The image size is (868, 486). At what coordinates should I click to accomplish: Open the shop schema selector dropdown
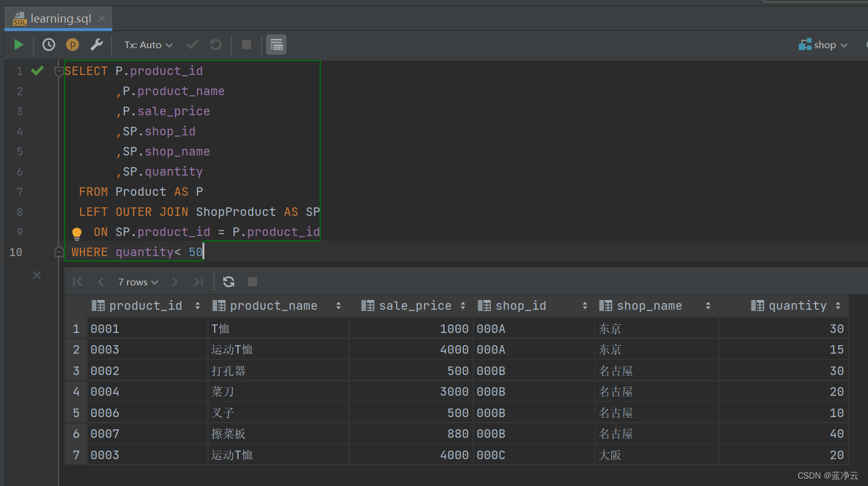click(x=823, y=45)
